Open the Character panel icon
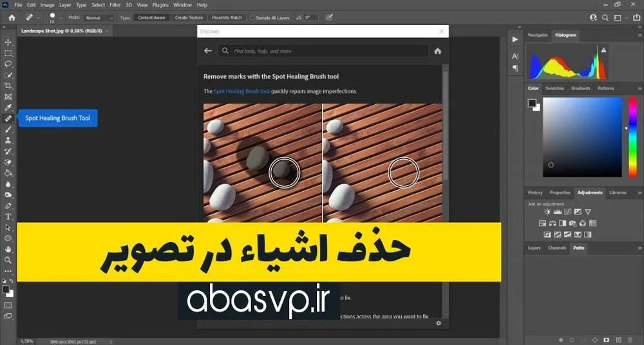This screenshot has width=644, height=345. pyautogui.click(x=515, y=56)
